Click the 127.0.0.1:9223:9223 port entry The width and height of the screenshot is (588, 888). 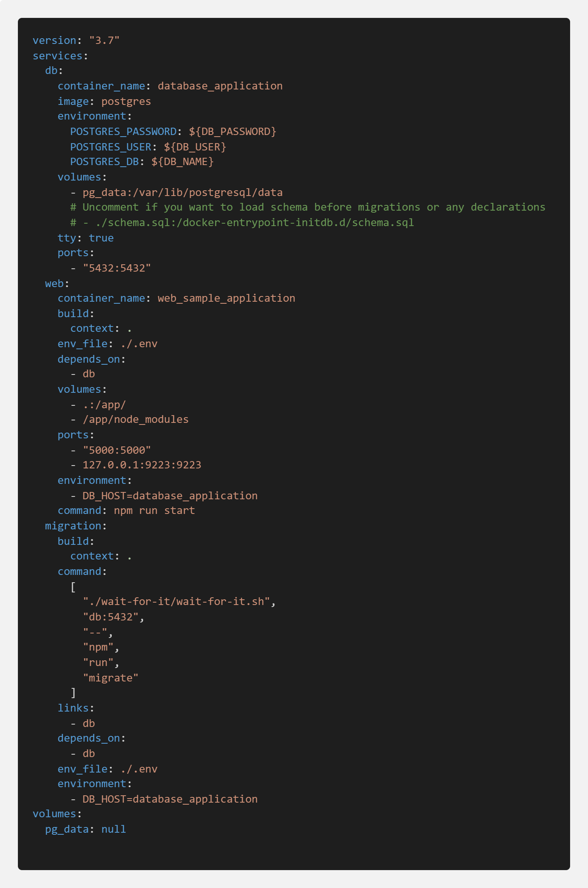(142, 465)
